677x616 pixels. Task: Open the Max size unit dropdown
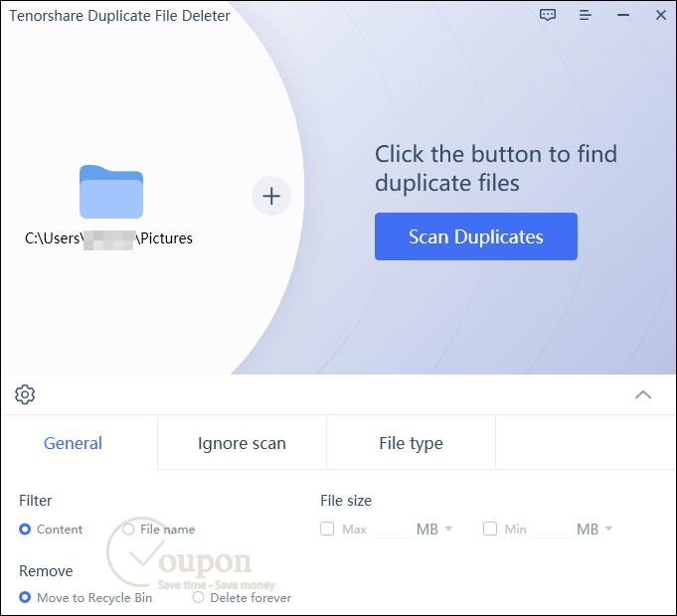tap(433, 529)
